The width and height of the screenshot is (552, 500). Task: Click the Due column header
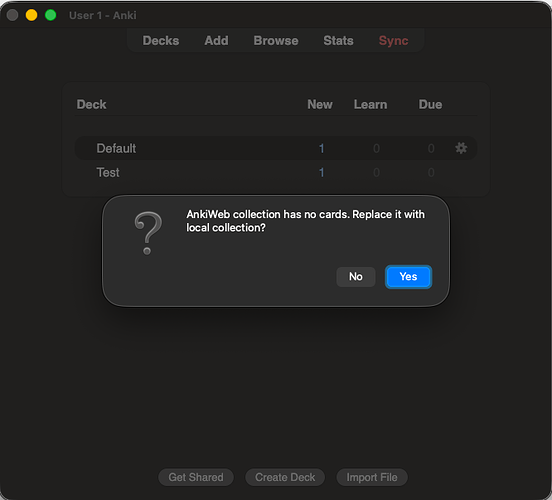[430, 104]
